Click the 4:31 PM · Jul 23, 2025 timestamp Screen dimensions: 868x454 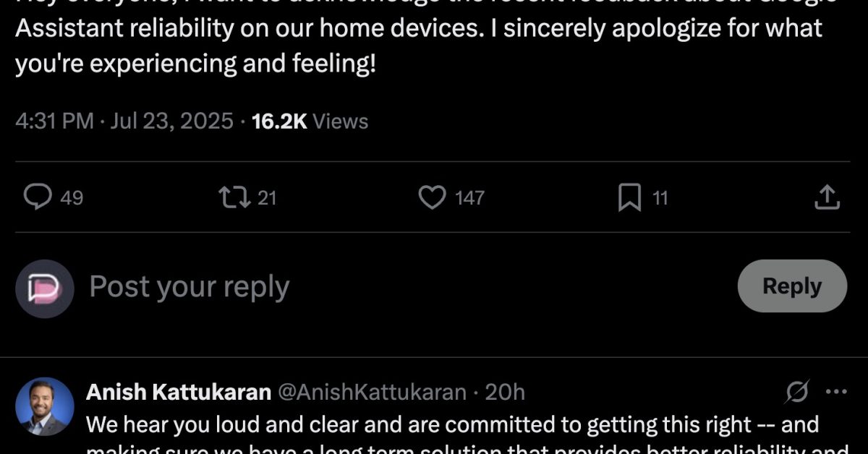click(124, 121)
